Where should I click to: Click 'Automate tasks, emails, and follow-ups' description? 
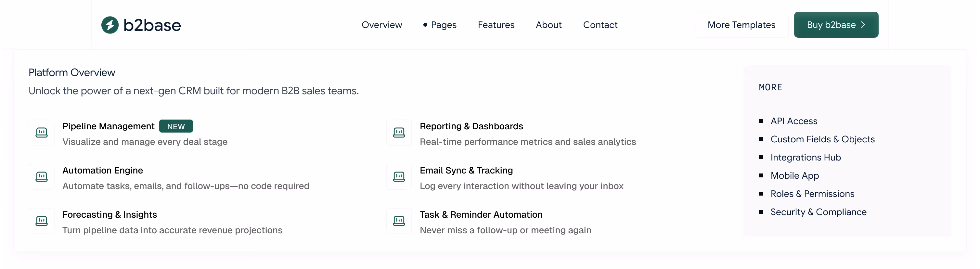click(186, 186)
